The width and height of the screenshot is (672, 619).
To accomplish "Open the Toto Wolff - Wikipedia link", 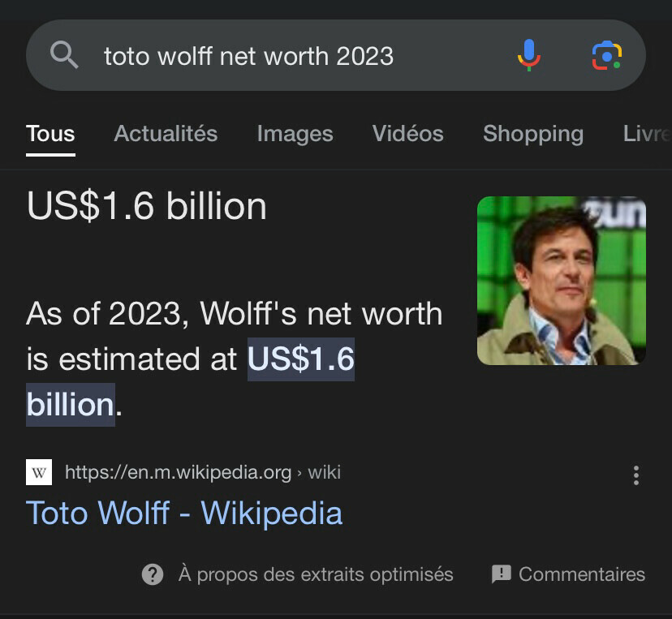I will coord(184,513).
